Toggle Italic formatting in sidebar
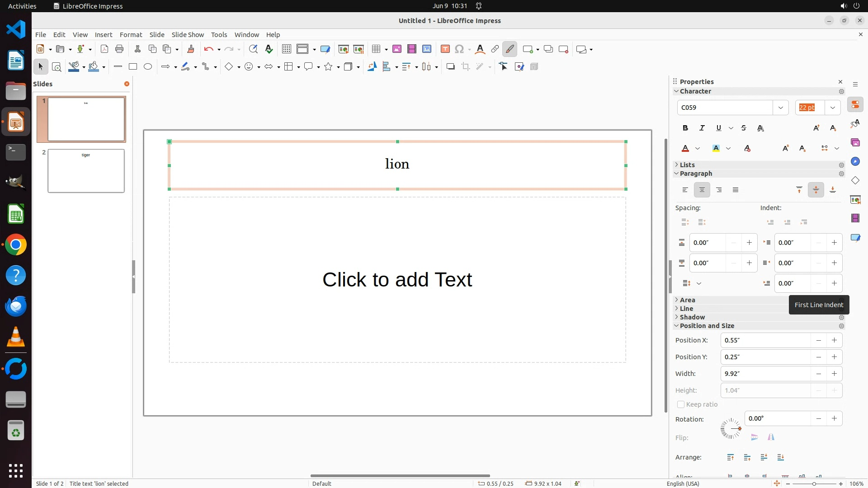 [702, 128]
